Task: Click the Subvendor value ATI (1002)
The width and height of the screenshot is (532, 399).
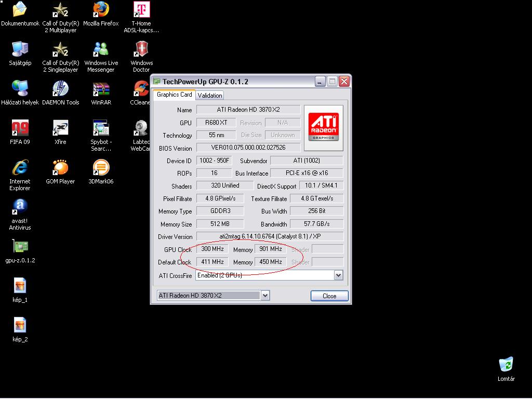Action: point(307,161)
